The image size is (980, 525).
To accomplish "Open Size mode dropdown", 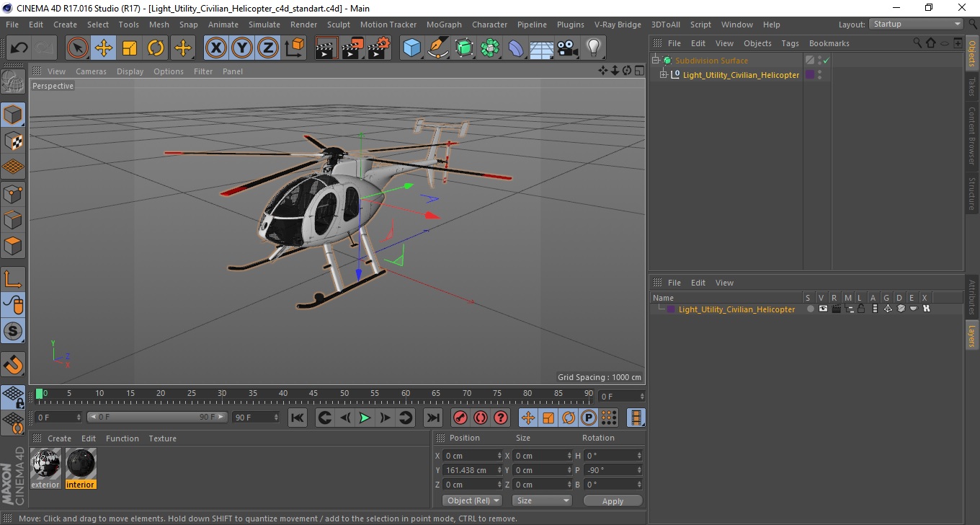I will tap(542, 500).
